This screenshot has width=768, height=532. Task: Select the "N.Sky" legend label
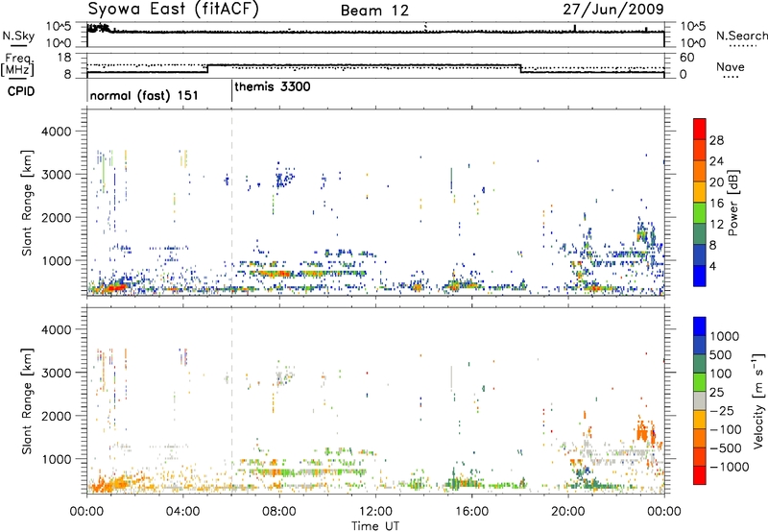point(18,36)
